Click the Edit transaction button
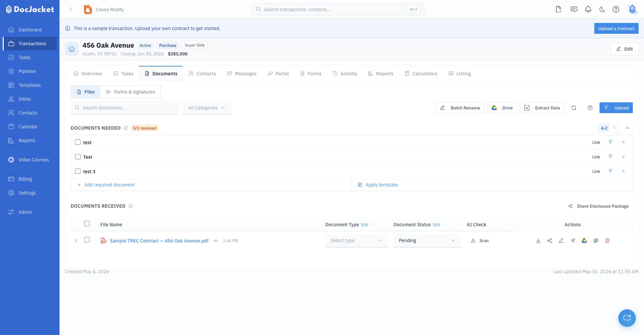 click(624, 49)
